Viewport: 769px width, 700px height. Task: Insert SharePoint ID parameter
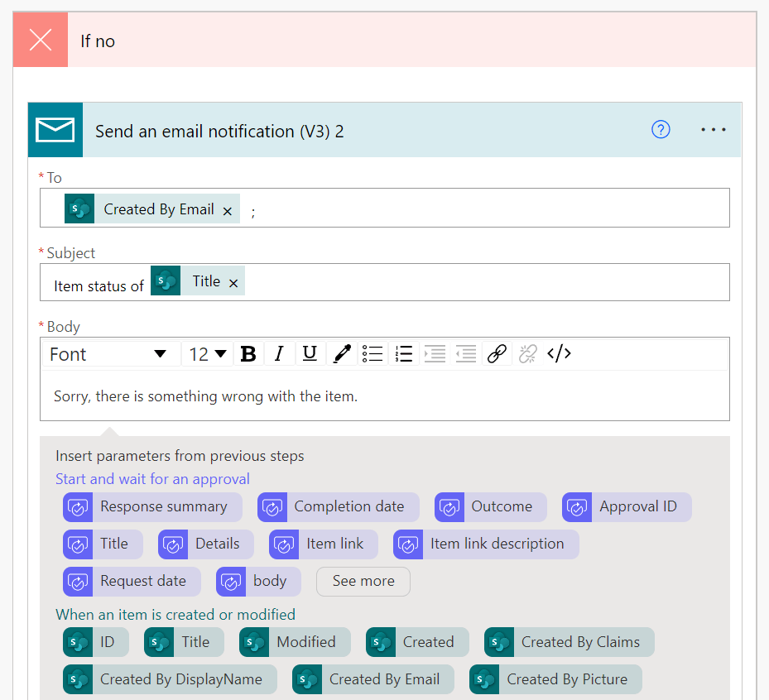(x=96, y=642)
